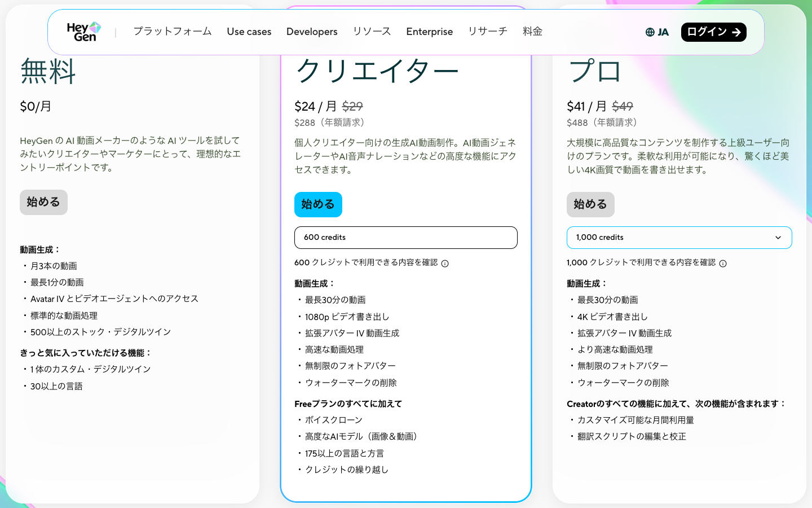Click 600 クレジットで利用できる内容を確認

(366, 262)
